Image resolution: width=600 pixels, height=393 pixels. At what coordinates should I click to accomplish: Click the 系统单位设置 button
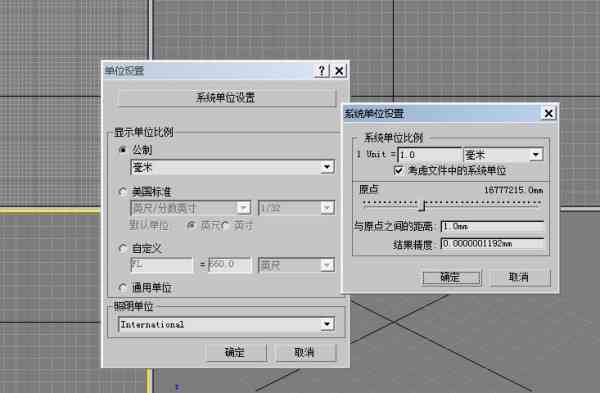point(227,98)
